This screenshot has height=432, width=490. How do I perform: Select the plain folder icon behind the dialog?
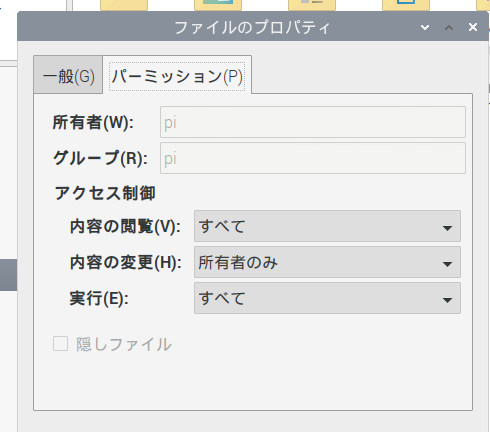[124, 5]
